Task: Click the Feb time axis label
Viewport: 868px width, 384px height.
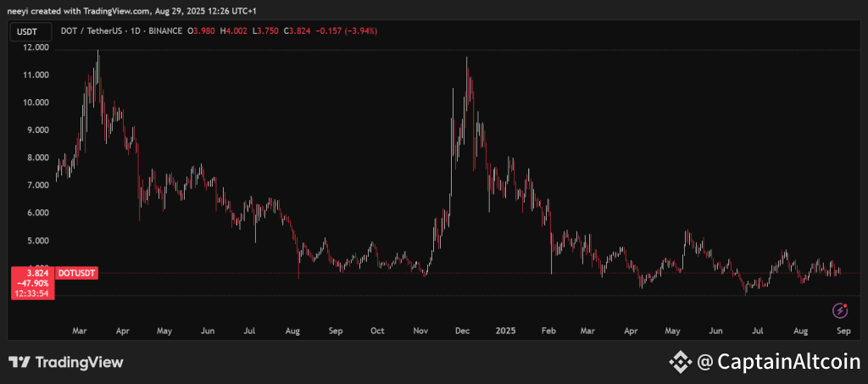Action: (548, 331)
